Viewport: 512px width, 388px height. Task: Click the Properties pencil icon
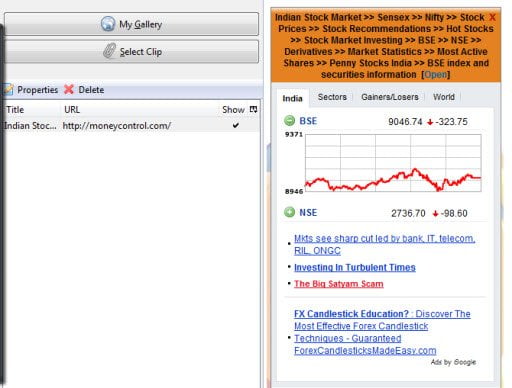(x=8, y=89)
